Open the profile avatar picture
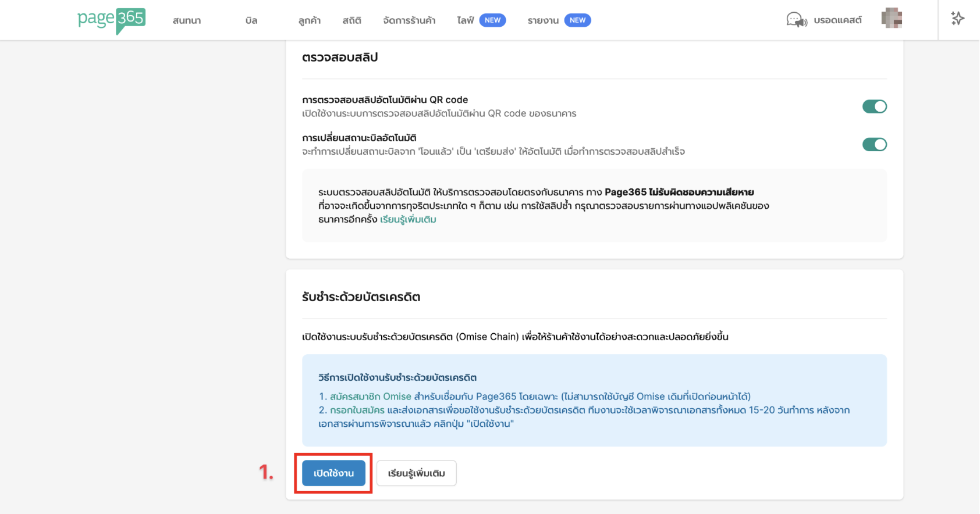Viewport: 980px width, 514px height. click(x=891, y=19)
